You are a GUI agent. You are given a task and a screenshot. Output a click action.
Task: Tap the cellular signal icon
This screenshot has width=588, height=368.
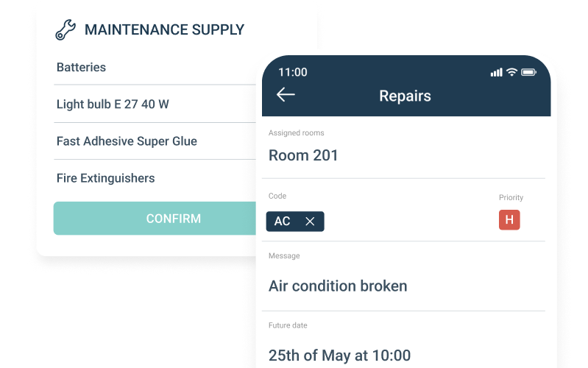coord(496,72)
